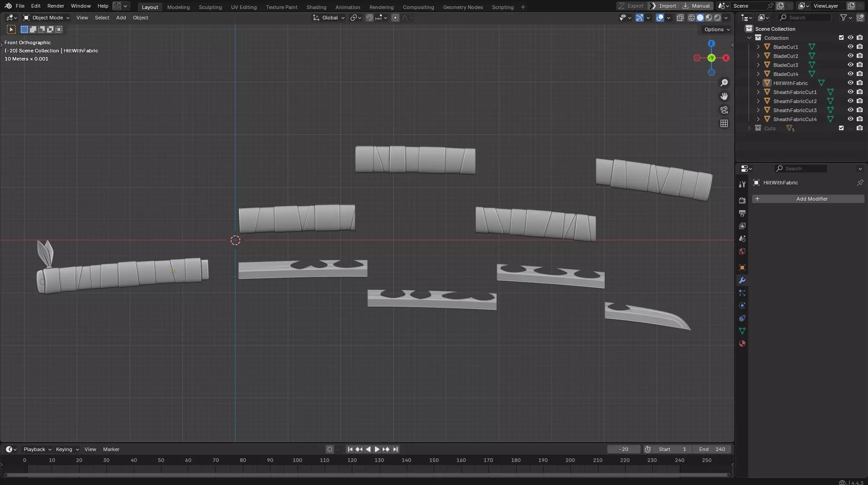The image size is (868, 485).
Task: Open Output properties tab
Action: [742, 213]
